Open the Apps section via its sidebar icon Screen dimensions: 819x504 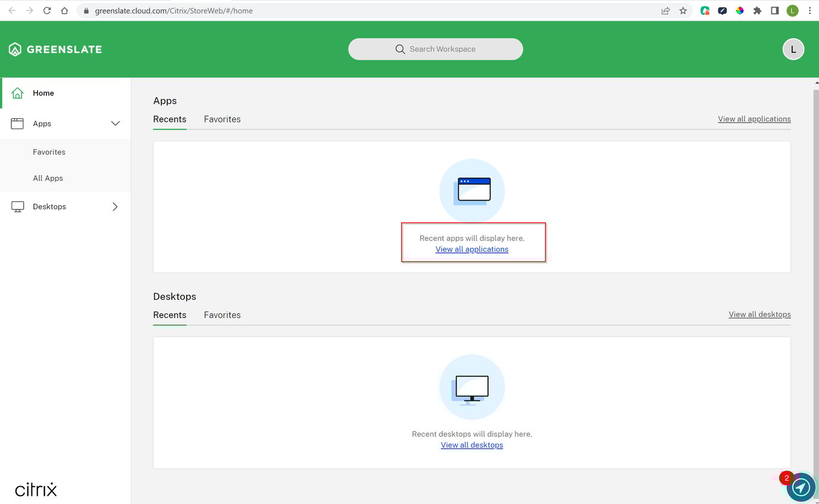pos(17,123)
